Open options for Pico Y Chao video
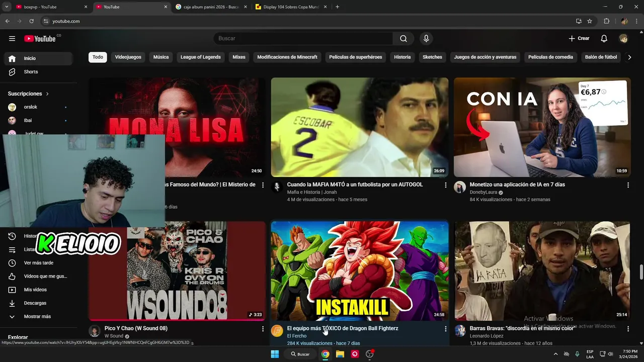 click(x=263, y=329)
